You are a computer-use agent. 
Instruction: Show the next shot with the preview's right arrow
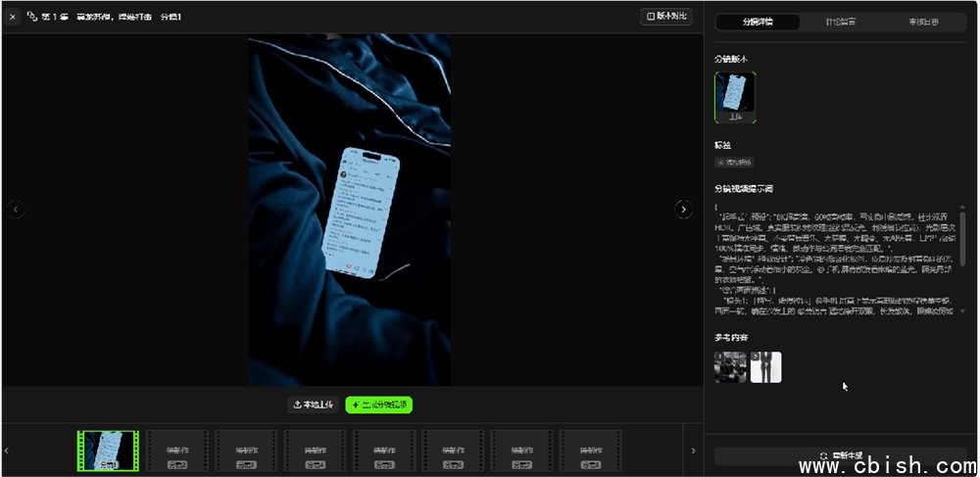pyautogui.click(x=684, y=210)
